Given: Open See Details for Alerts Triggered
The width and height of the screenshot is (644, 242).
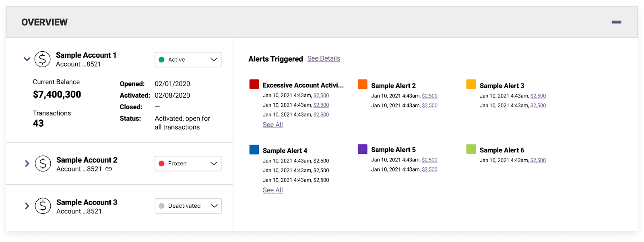Looking at the screenshot, I should [x=324, y=58].
